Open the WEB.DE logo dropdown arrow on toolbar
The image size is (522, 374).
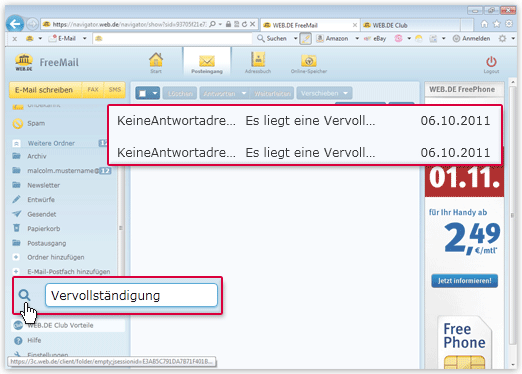pyautogui.click(x=40, y=39)
